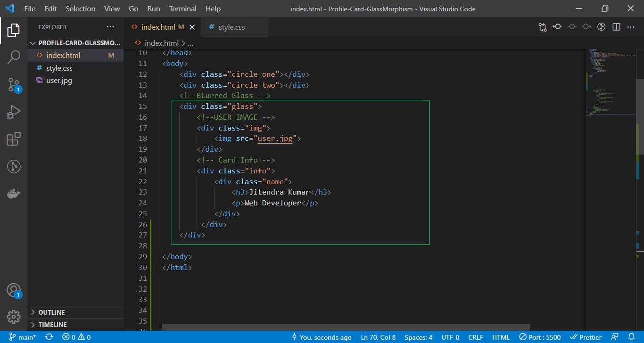The height and width of the screenshot is (343, 644).
Task: Open Source Control view with badge
Action: pyautogui.click(x=14, y=85)
